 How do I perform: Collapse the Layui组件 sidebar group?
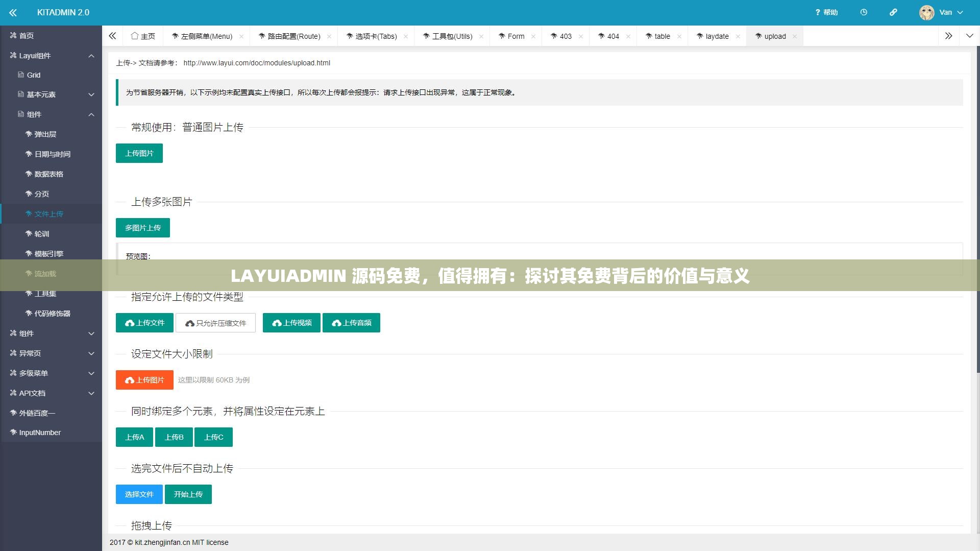point(51,55)
